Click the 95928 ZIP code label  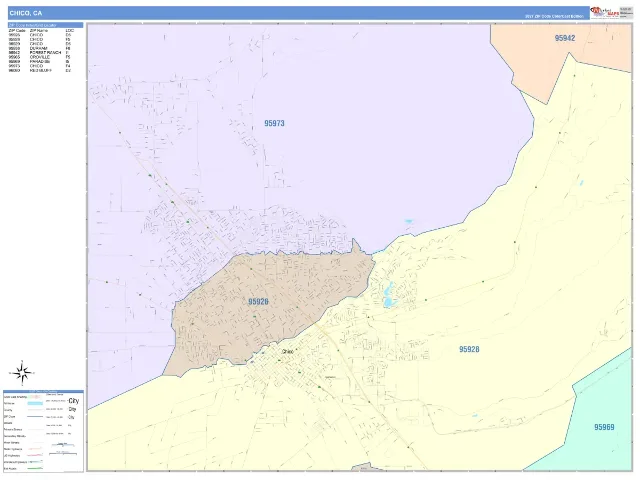pos(469,349)
